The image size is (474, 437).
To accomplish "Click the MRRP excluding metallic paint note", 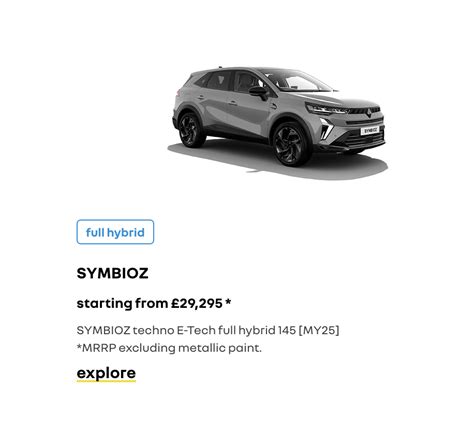I will tap(169, 348).
